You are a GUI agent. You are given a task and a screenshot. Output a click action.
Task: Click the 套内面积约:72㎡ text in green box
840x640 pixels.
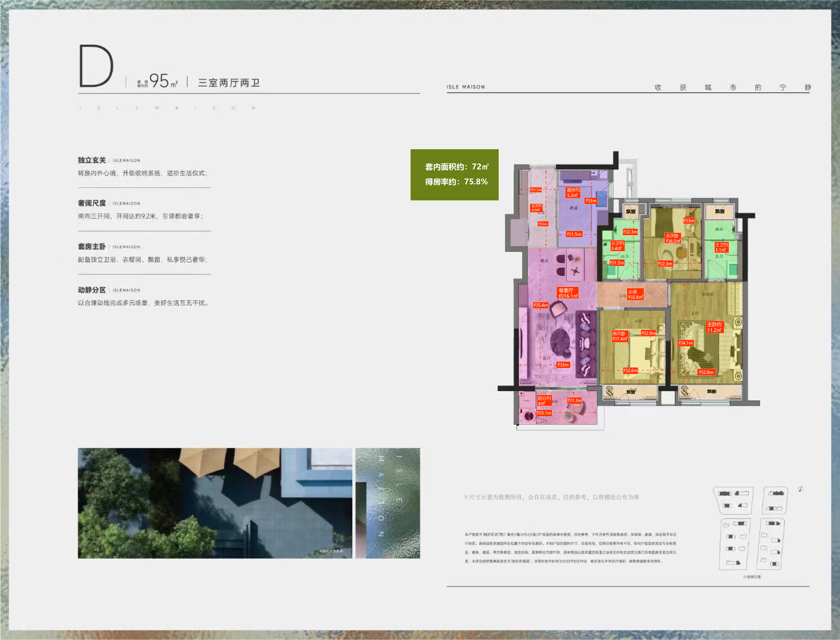457,166
